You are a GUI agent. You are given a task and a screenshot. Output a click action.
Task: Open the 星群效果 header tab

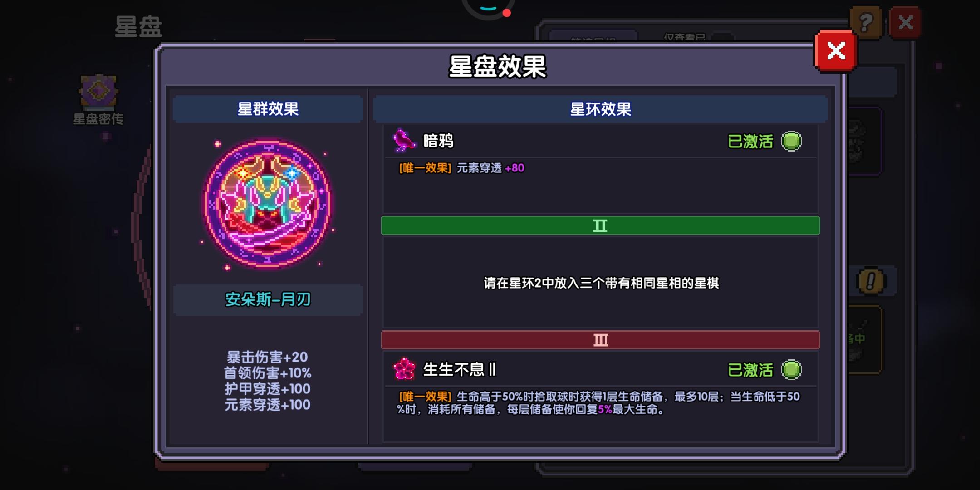pos(268,109)
